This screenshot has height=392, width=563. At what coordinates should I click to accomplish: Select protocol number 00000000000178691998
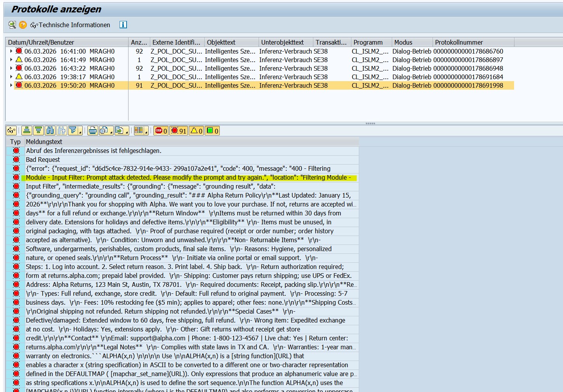tap(468, 85)
